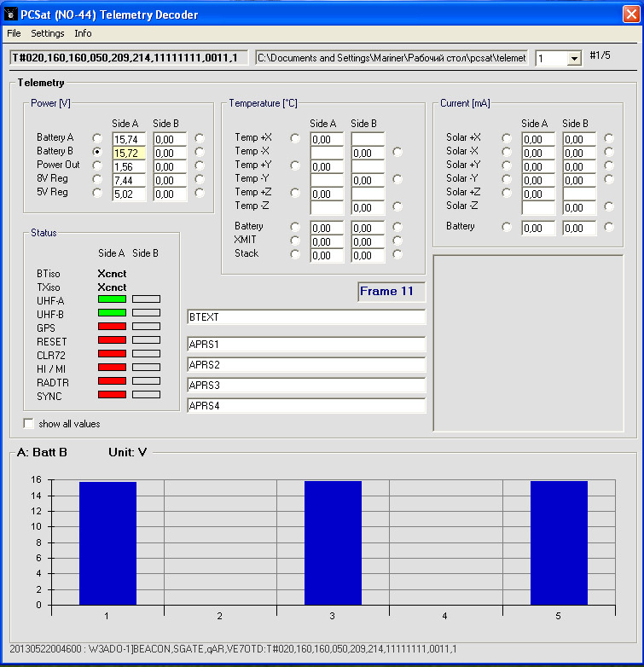Click the PCSat application icon in title bar
The width and height of the screenshot is (644, 667).
click(10, 14)
